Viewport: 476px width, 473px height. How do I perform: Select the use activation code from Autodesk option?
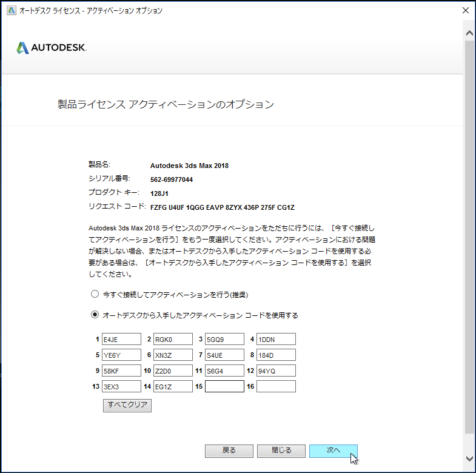(95, 315)
